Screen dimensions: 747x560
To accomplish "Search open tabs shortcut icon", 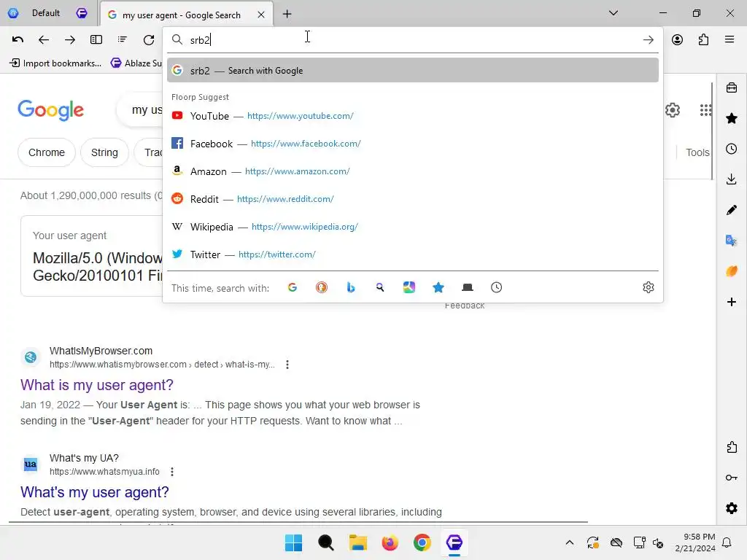I will (x=468, y=287).
